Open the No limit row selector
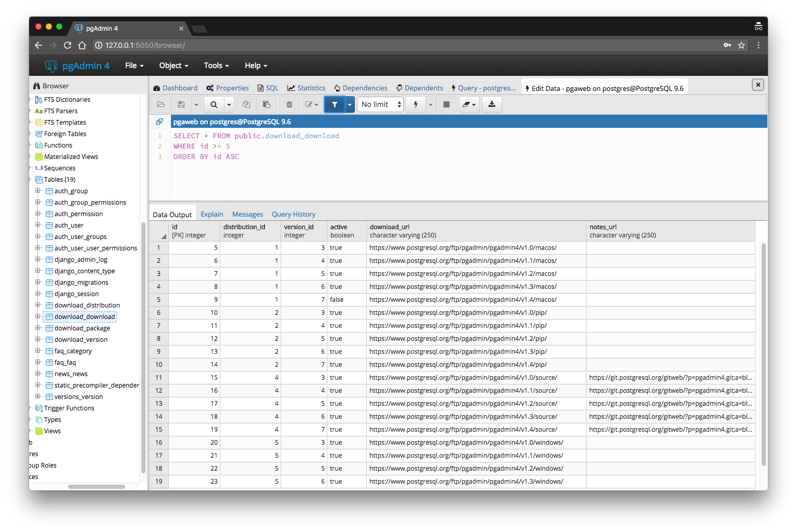 (x=381, y=104)
